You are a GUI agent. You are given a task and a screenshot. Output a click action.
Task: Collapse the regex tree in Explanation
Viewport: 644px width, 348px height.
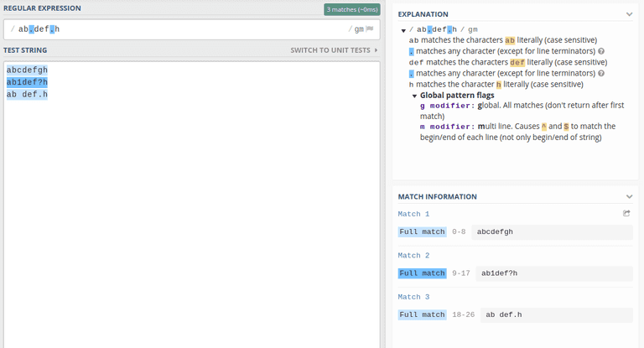403,30
